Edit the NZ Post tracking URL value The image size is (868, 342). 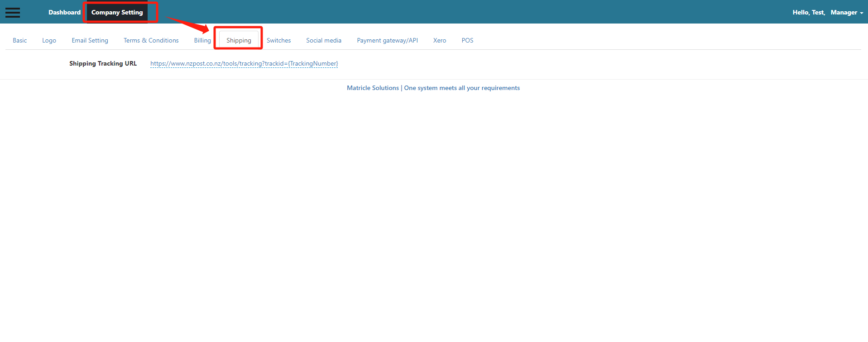coord(244,63)
